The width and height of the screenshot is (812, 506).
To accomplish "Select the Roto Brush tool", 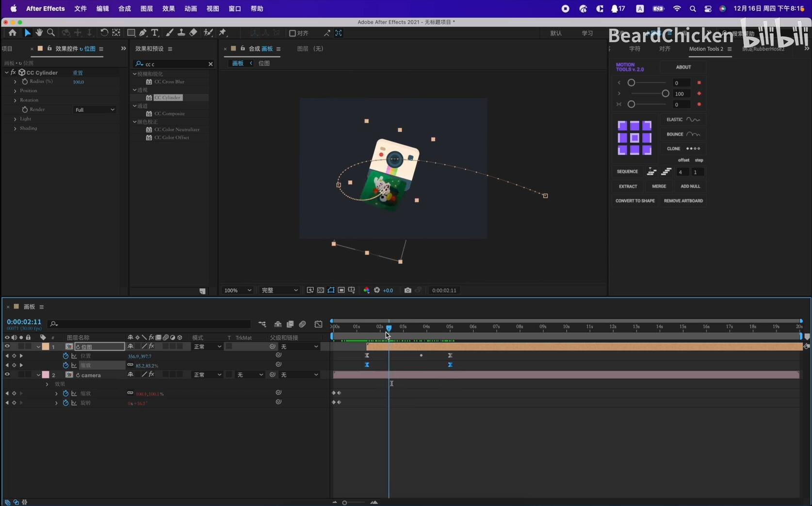I will (208, 33).
